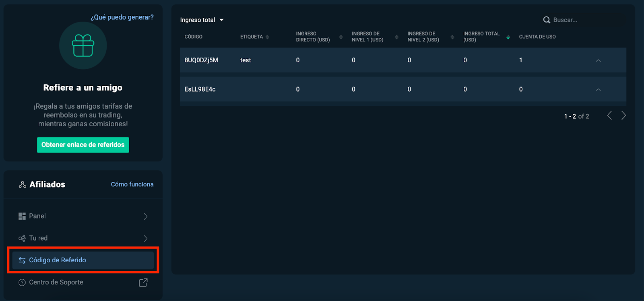Click the Centro de Soporte question icon
This screenshot has width=644, height=301.
22,282
